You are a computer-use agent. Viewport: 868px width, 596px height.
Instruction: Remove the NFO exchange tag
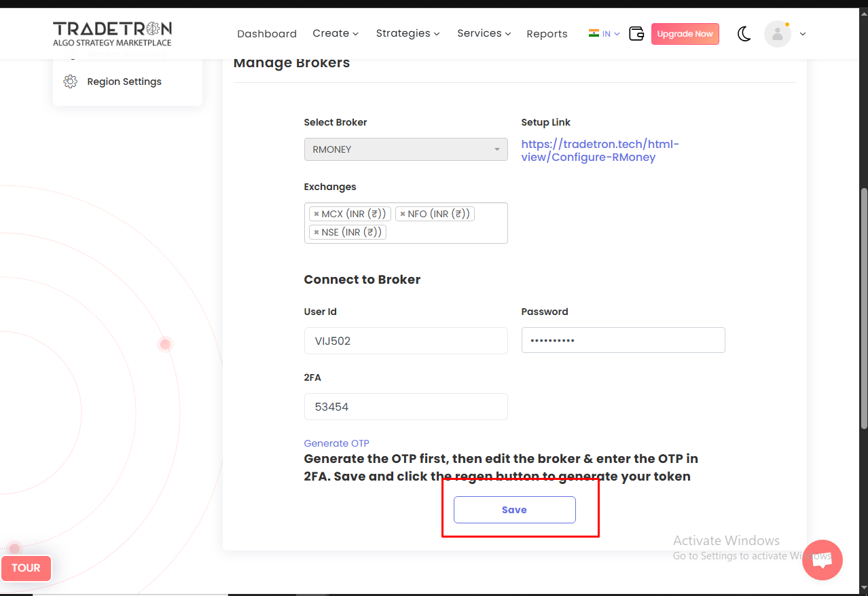(x=403, y=214)
